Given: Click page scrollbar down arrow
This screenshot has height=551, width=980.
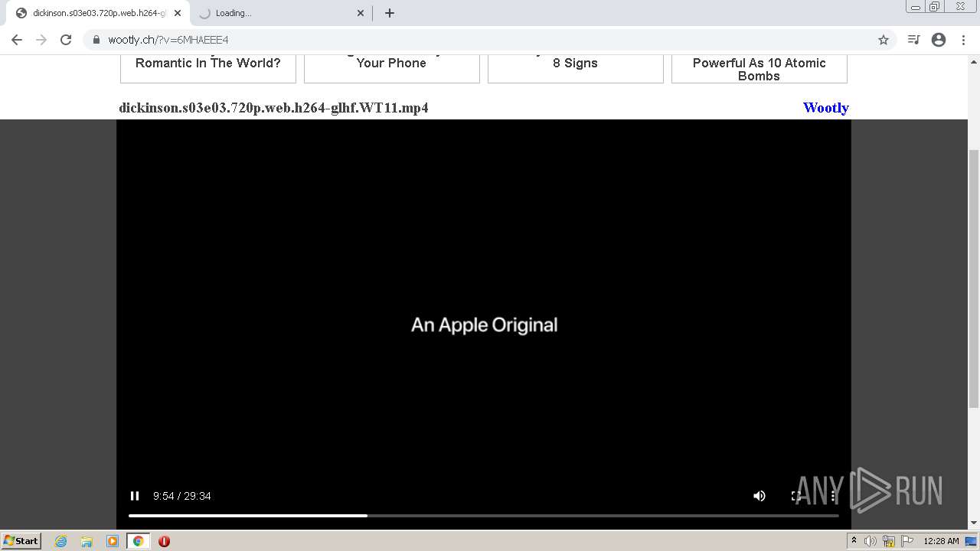Looking at the screenshot, I should [x=974, y=523].
